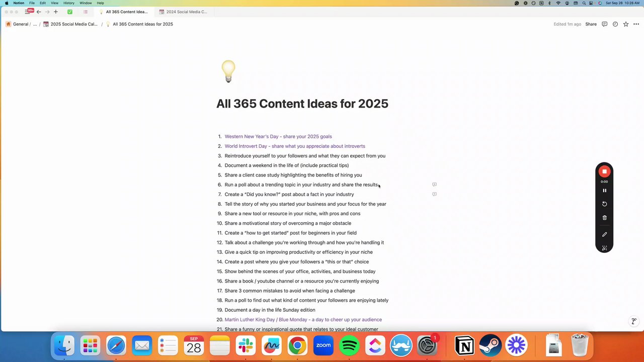Favorite the page with the star icon
The width and height of the screenshot is (644, 362).
tap(626, 24)
